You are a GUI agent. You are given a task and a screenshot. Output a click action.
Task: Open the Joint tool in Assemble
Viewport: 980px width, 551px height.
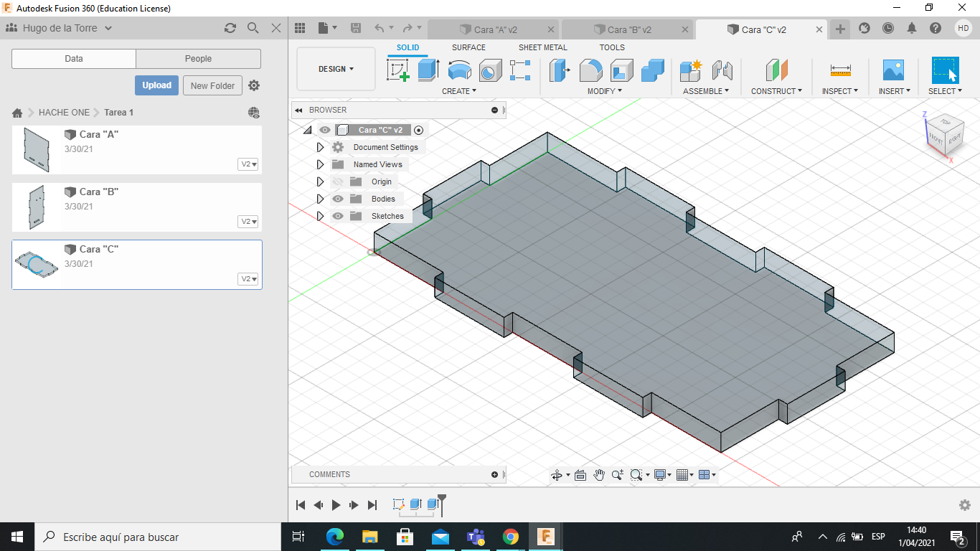[x=722, y=70]
